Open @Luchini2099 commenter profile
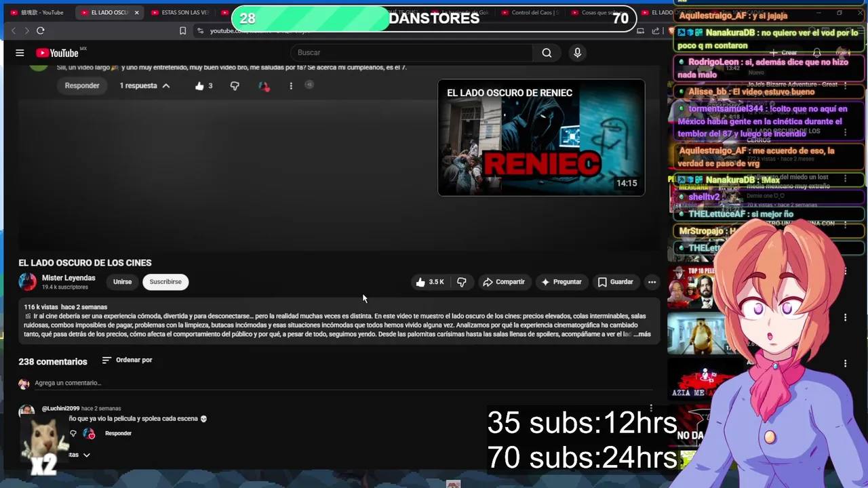 (x=60, y=409)
